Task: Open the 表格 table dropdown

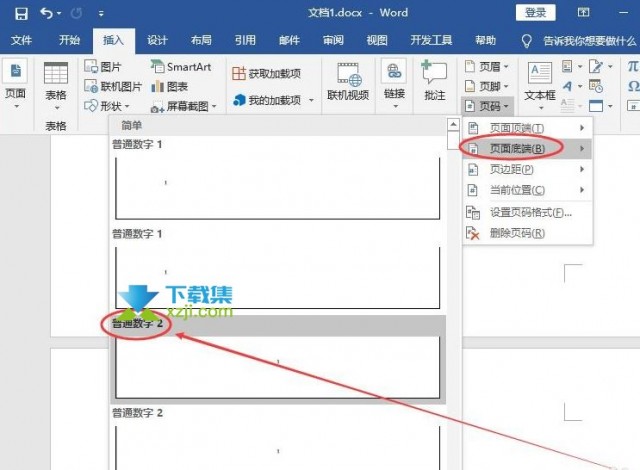Action: point(56,86)
